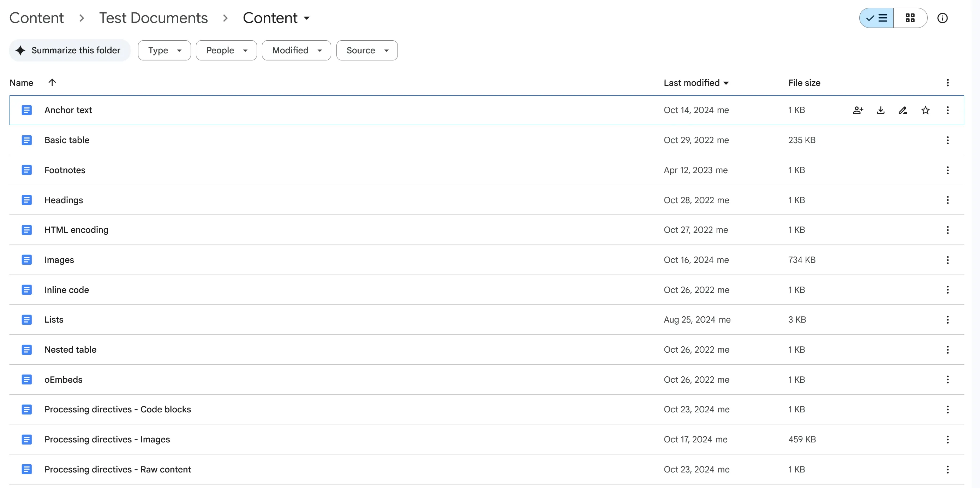Screen dimensions: 980x488
Task: Navigate to Test Documents breadcrumb
Action: (x=153, y=18)
